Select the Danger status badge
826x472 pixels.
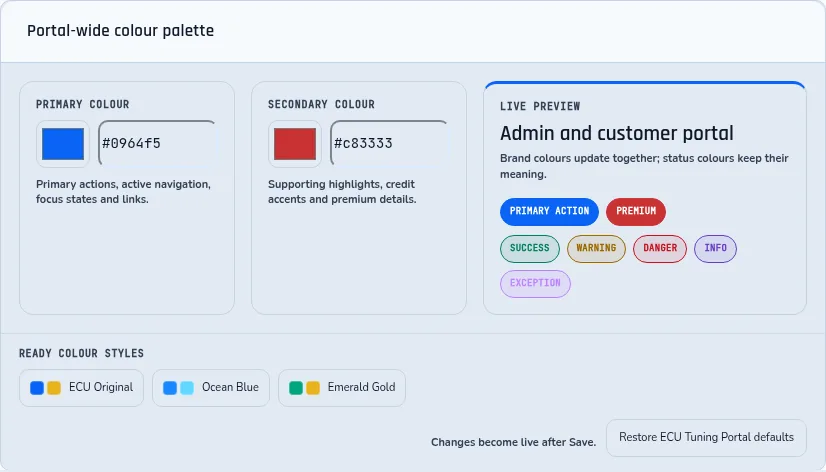tap(660, 249)
